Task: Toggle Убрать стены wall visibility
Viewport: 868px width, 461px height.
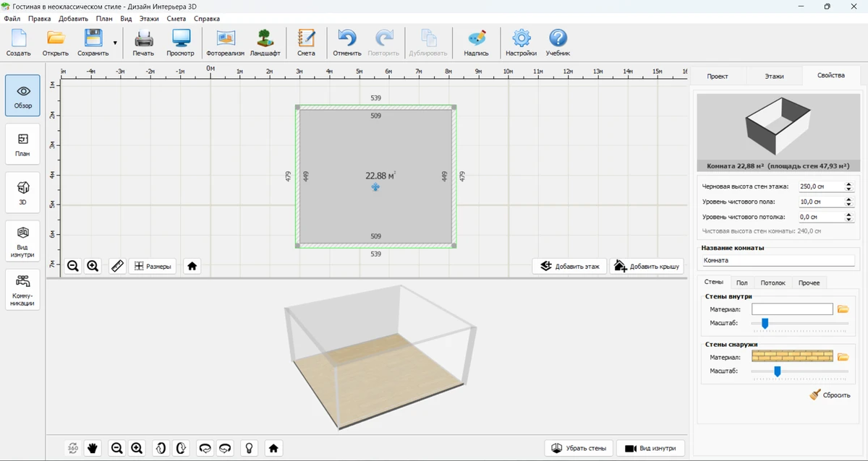Action: (579, 448)
